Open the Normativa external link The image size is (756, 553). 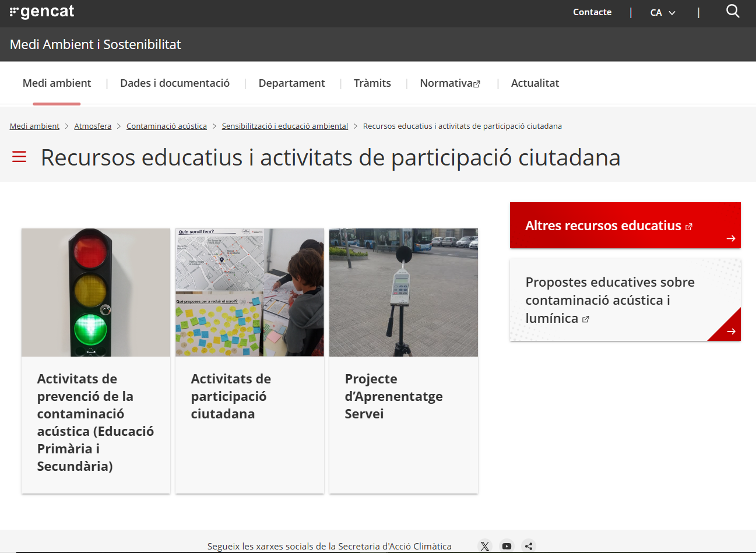coord(449,83)
